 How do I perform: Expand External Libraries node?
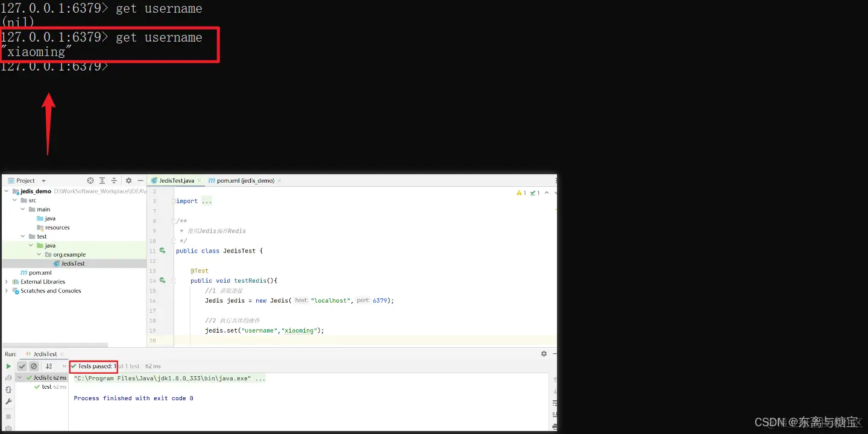click(x=7, y=281)
